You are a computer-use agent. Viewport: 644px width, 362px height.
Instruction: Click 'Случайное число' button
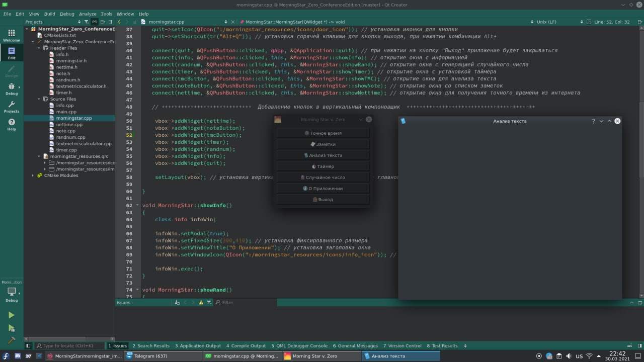tap(323, 177)
